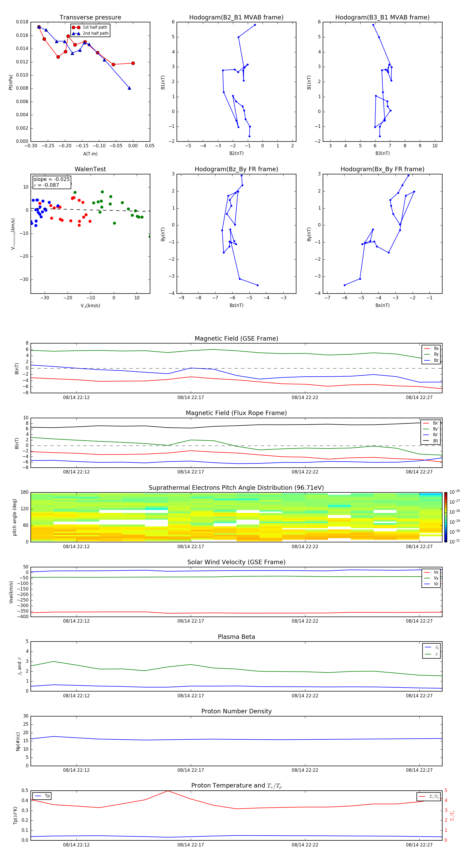Click the 'WalenTest' plot title
The image size is (473, 868).
click(x=90, y=169)
